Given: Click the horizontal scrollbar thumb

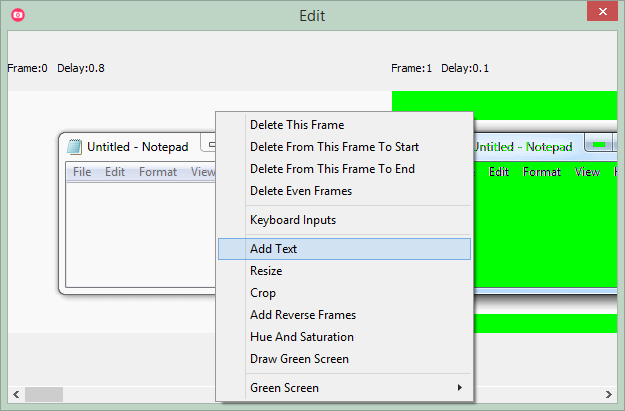Looking at the screenshot, I should coord(44,395).
